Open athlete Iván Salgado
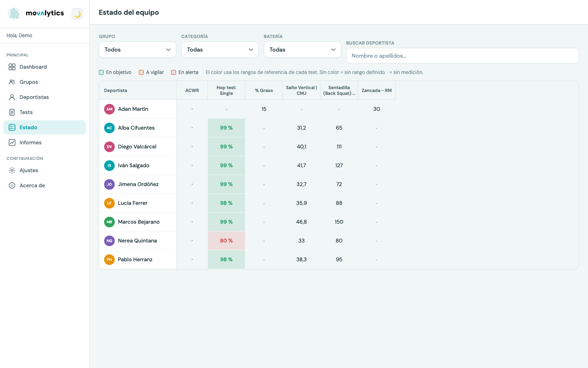The image size is (588, 368). point(134,166)
